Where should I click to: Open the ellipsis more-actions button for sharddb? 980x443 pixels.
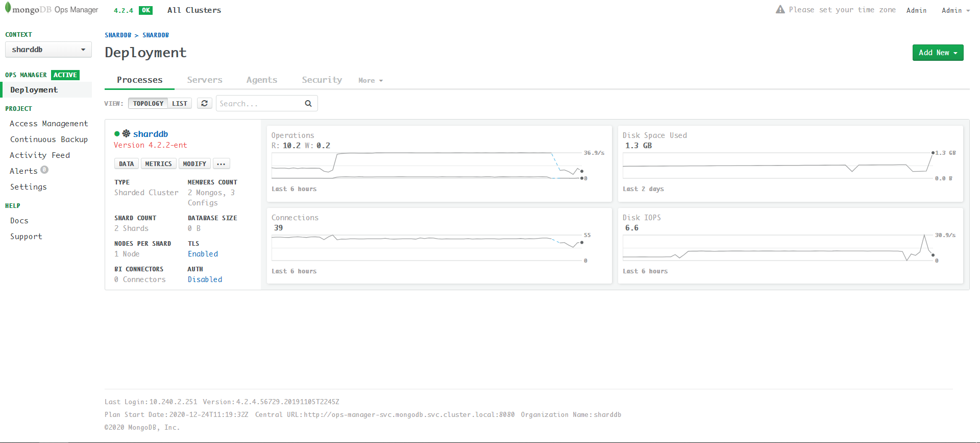click(x=221, y=164)
